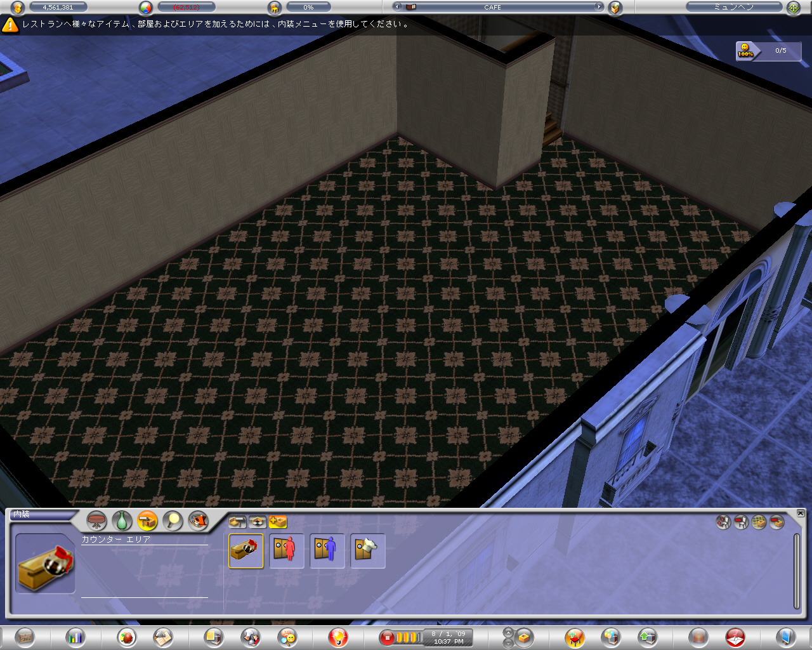This screenshot has height=650, width=812.
Task: Open the customer faces icon
Action: 287,637
